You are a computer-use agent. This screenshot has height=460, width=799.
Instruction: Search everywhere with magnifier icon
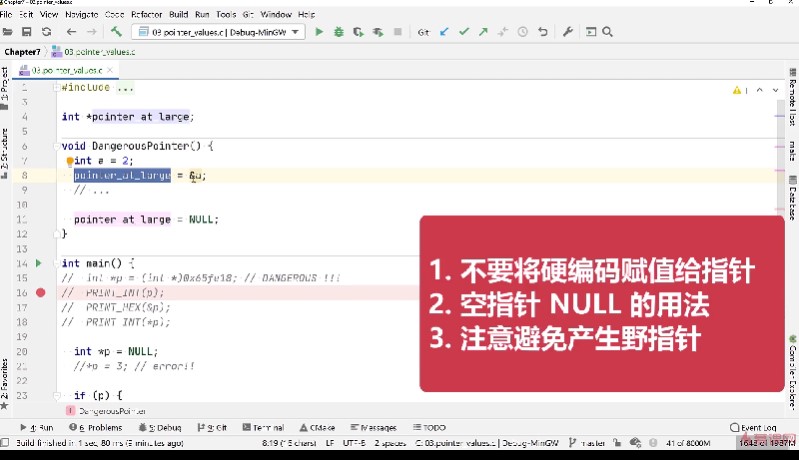coord(607,32)
